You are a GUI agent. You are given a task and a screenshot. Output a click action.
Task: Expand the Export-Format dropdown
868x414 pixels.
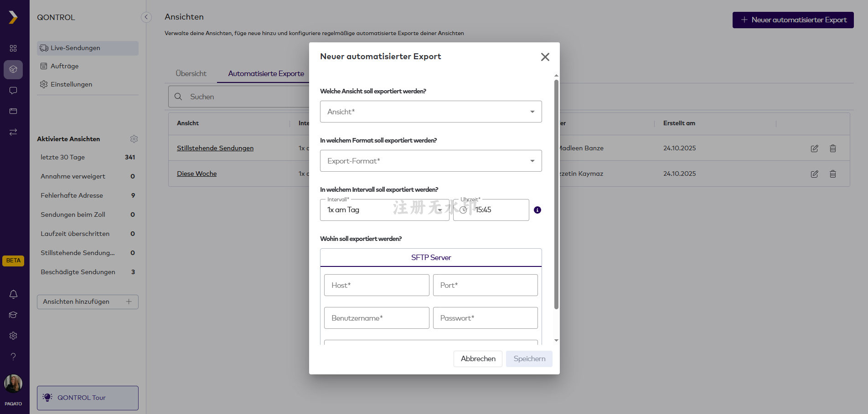click(x=431, y=161)
